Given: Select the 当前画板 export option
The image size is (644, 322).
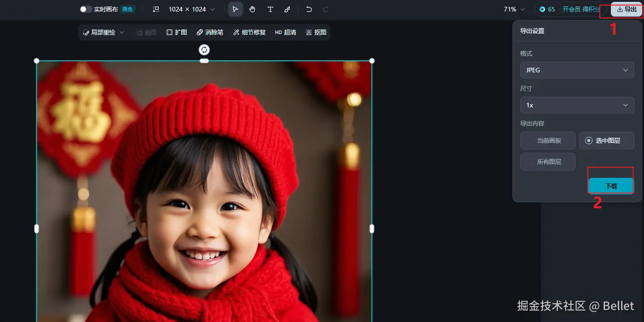Looking at the screenshot, I should (x=547, y=141).
